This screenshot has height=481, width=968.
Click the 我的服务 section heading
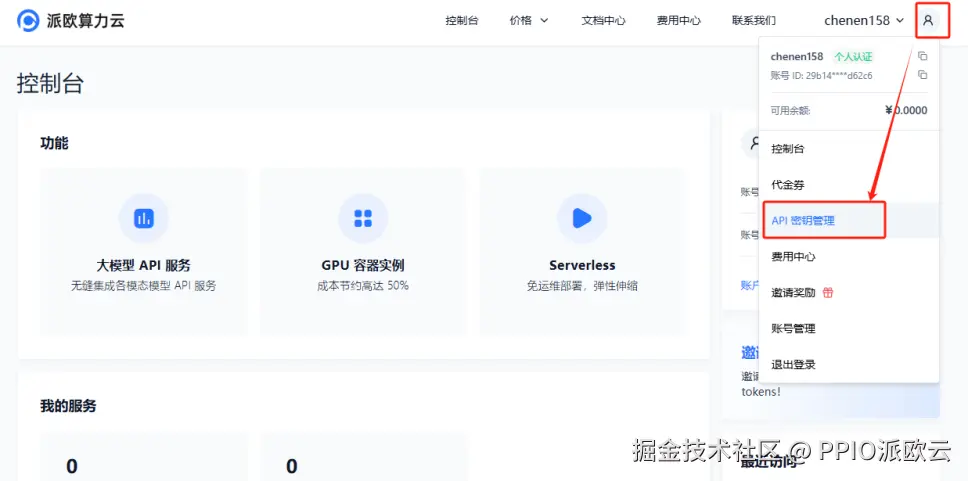click(x=69, y=406)
